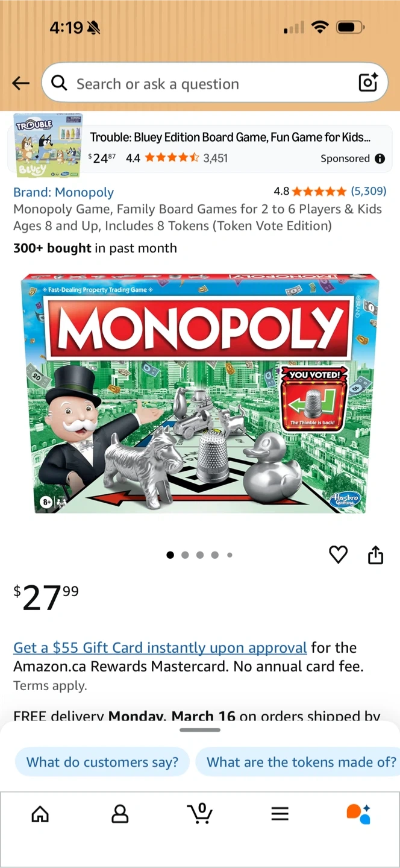Expand the bottom sheet drag handle
Viewport: 400px width, 868px height.
(200, 730)
